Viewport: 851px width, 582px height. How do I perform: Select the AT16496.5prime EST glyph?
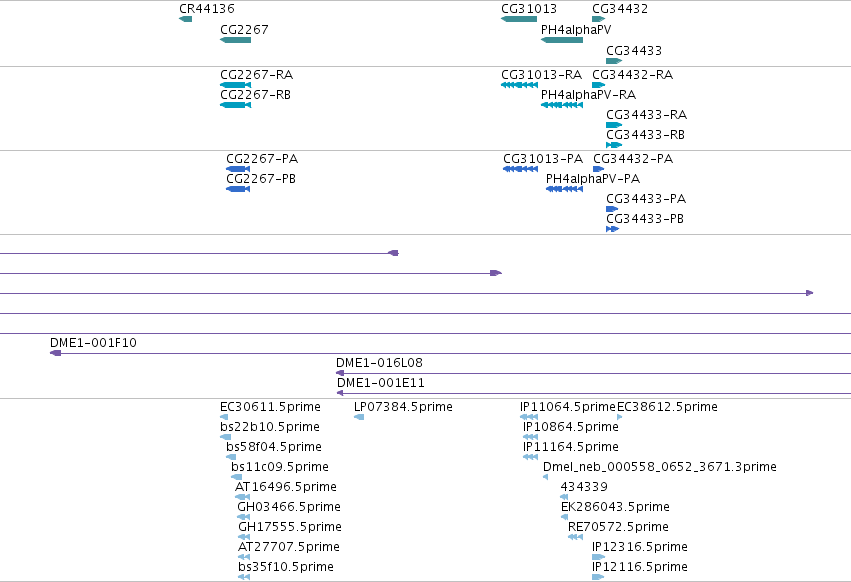[x=243, y=497]
